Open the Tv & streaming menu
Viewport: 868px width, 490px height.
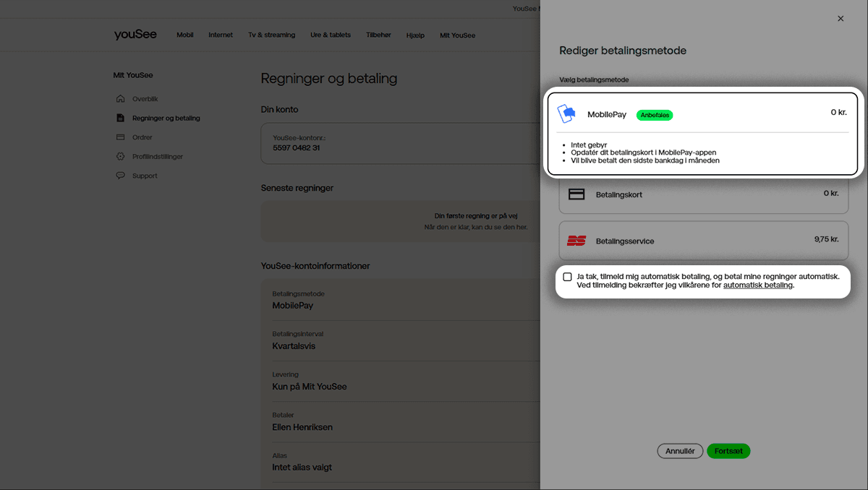click(x=271, y=35)
